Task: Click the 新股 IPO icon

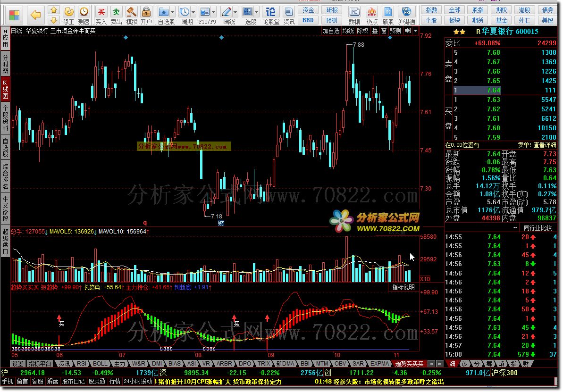Action: 388,16
